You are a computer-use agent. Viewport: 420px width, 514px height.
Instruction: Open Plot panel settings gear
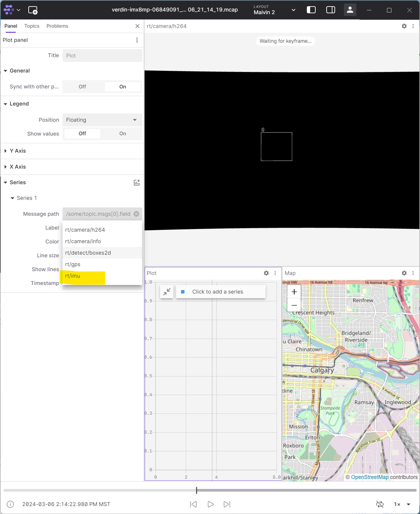(266, 273)
